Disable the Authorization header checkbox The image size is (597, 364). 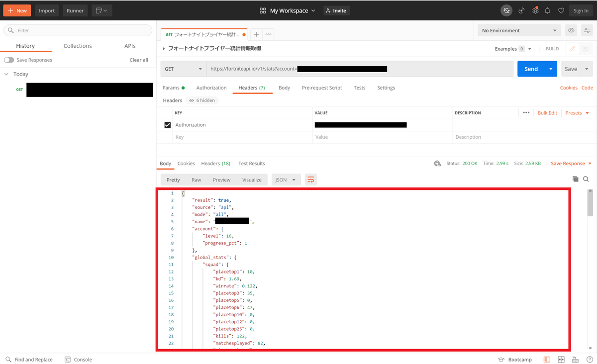coord(168,125)
